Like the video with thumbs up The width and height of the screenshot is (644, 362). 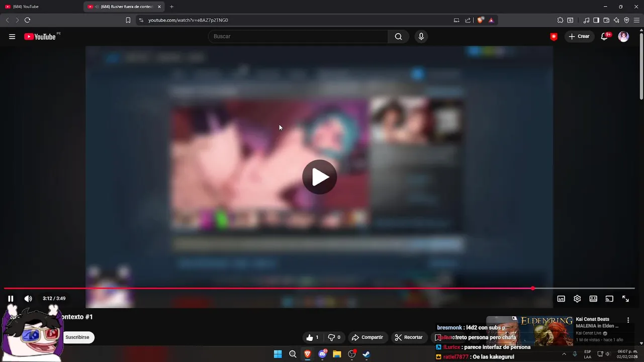[x=312, y=337]
